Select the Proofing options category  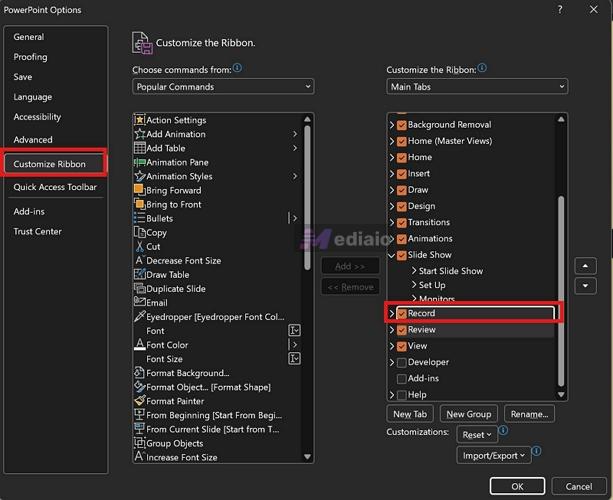tap(30, 57)
